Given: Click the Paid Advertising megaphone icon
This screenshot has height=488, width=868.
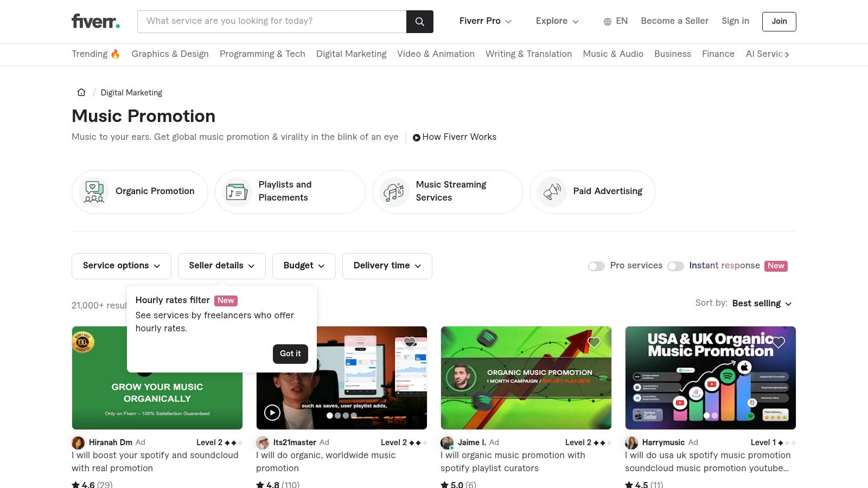Looking at the screenshot, I should click(x=552, y=192).
